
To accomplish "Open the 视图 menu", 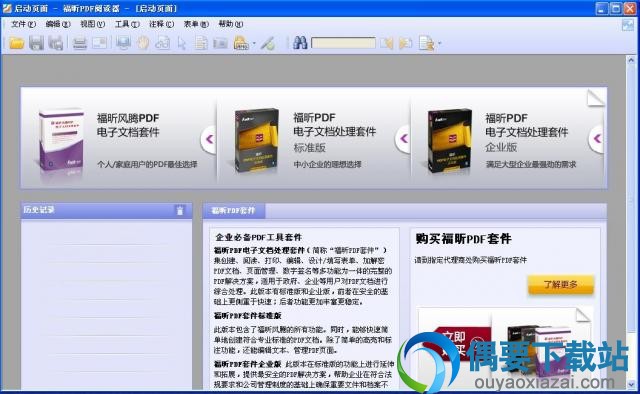I will point(92,24).
